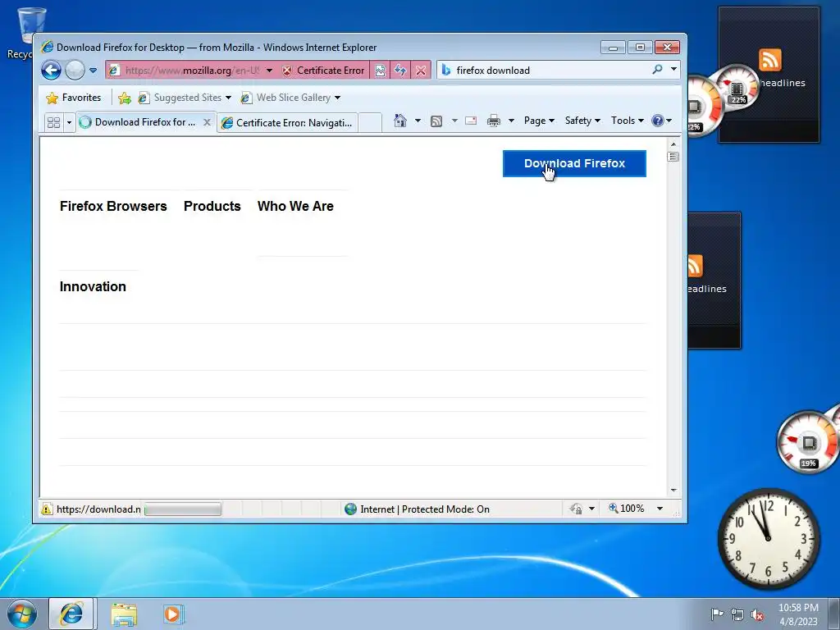Expand the Home button dropdown
Screen dimensions: 840x630
pyautogui.click(x=418, y=121)
